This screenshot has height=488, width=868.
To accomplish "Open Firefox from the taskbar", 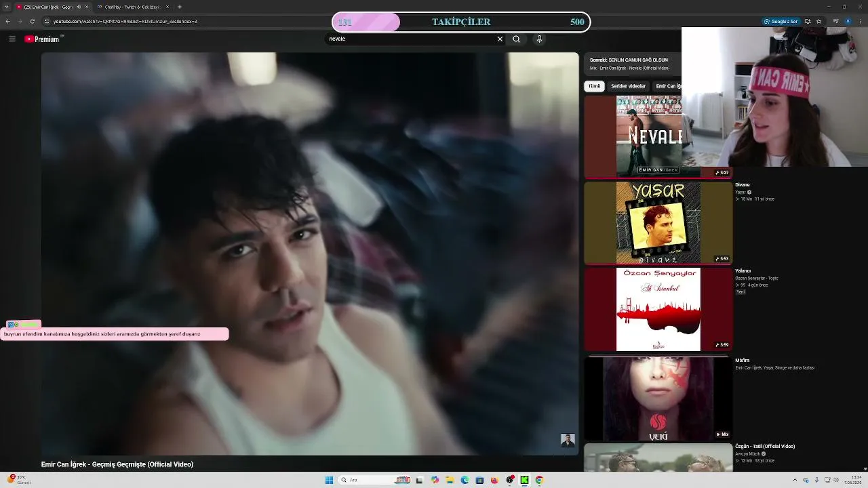I will point(494,480).
